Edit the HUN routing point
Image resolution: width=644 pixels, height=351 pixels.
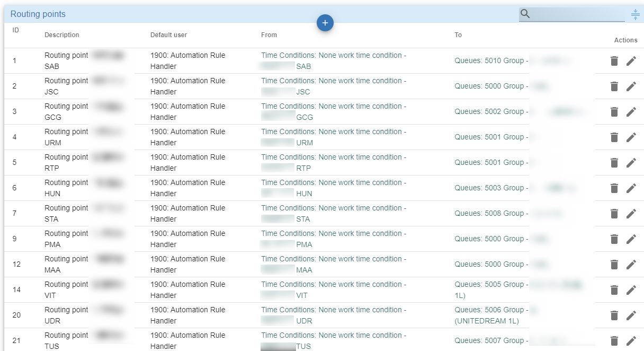pos(631,188)
